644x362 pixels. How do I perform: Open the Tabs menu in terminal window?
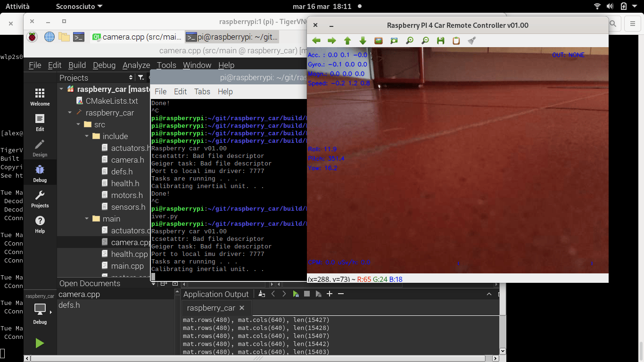click(202, 91)
